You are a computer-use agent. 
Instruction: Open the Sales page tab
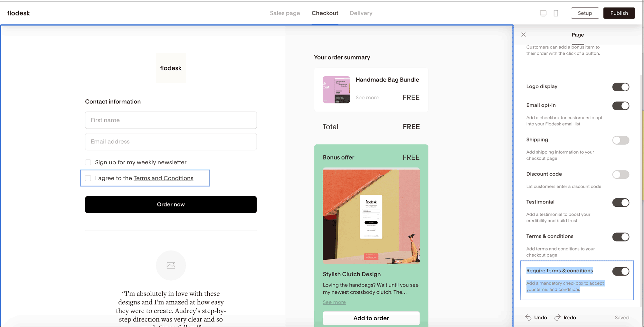click(285, 13)
